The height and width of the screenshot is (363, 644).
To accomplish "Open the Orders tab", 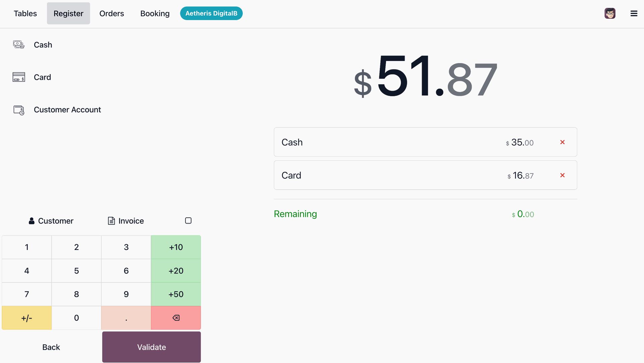I will tap(112, 13).
